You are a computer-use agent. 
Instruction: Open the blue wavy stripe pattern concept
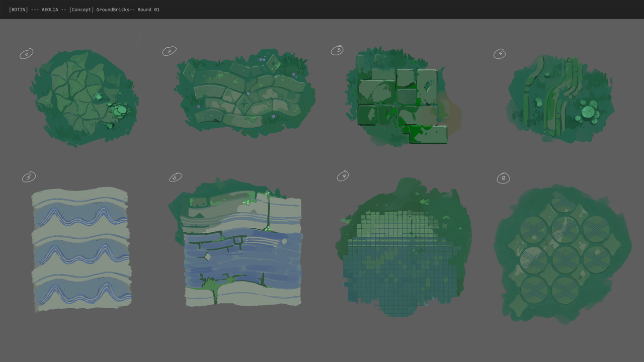tap(82, 249)
